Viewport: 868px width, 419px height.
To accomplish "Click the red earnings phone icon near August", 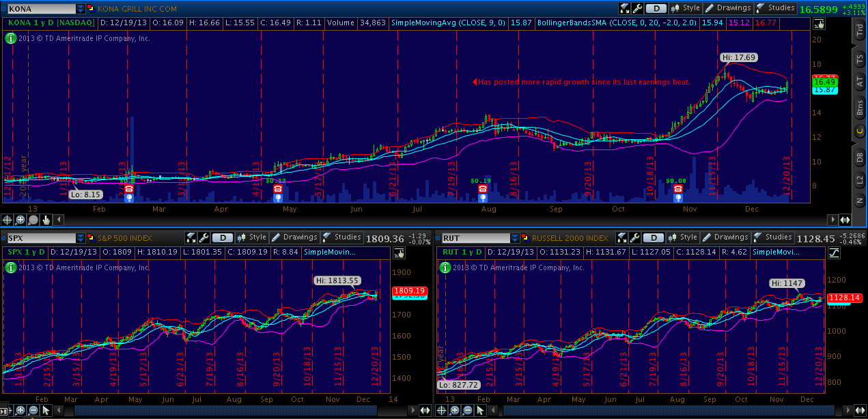I will [x=482, y=189].
